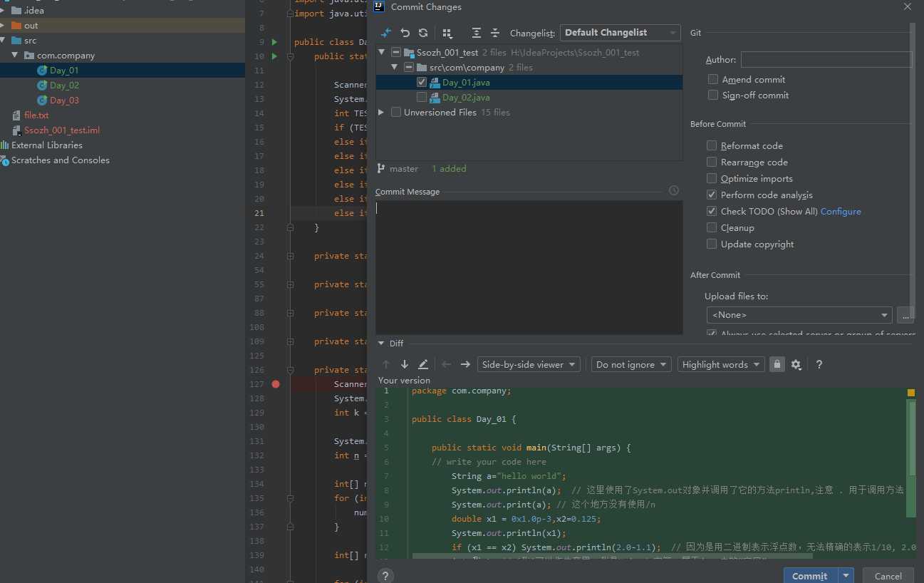Viewport: 924px width, 583px height.
Task: Jump to next difference (down arrow)
Action: 405,364
